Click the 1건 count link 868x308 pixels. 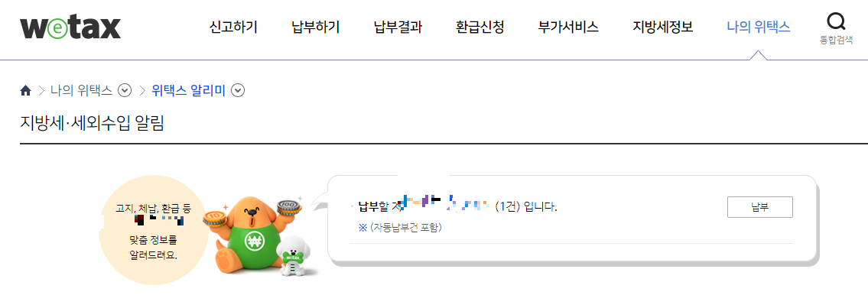(508, 207)
